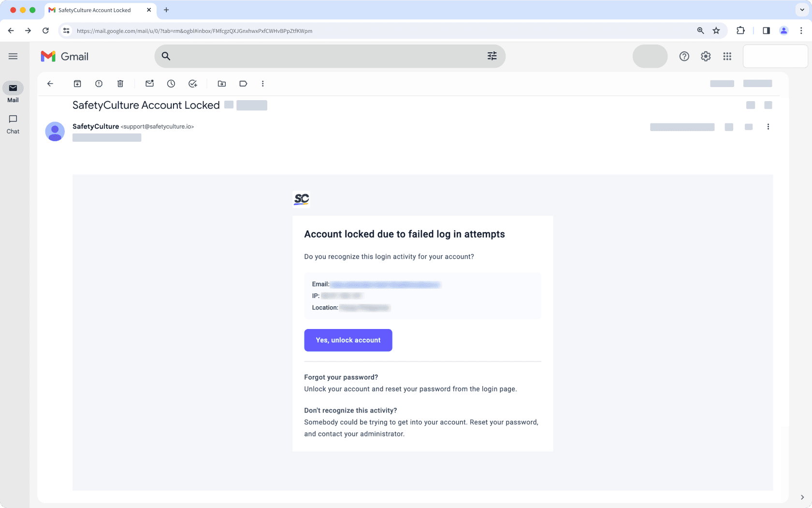Open Gmail advanced search options

[492, 56]
